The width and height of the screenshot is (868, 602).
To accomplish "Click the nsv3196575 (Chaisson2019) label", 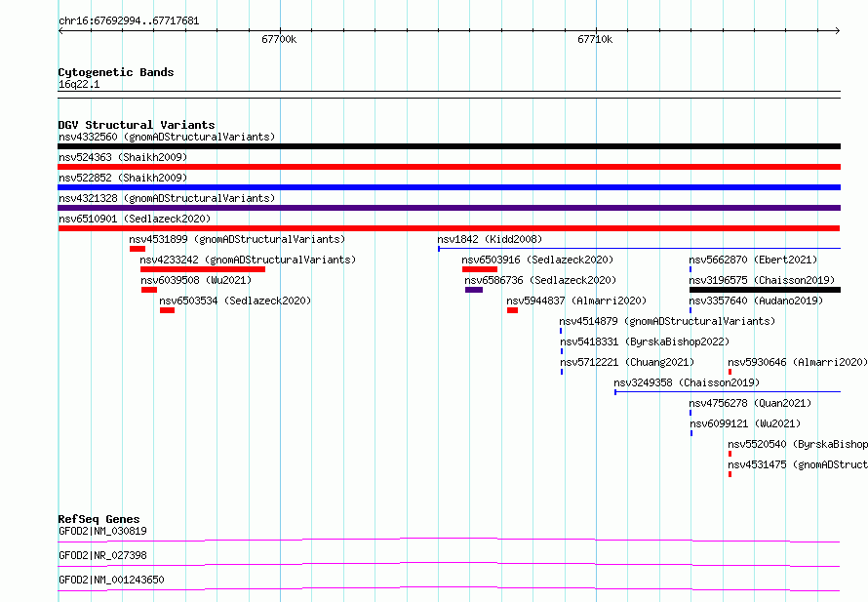I will pos(762,280).
